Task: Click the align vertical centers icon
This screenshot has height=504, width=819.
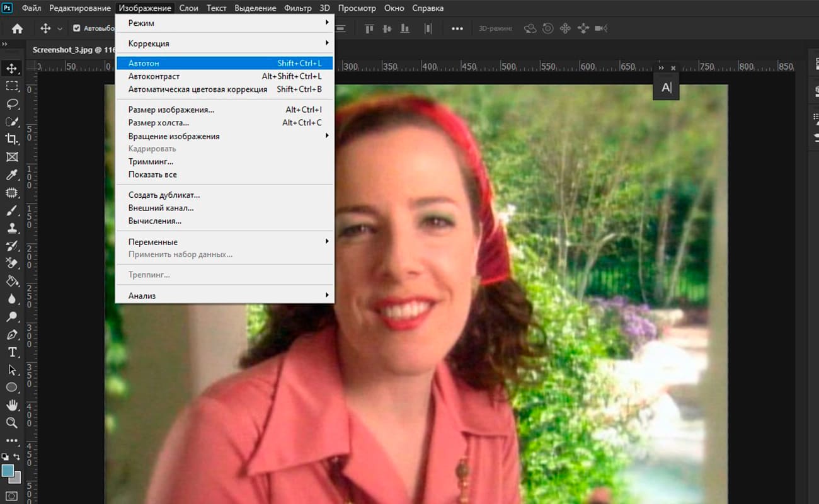Action: click(x=387, y=28)
